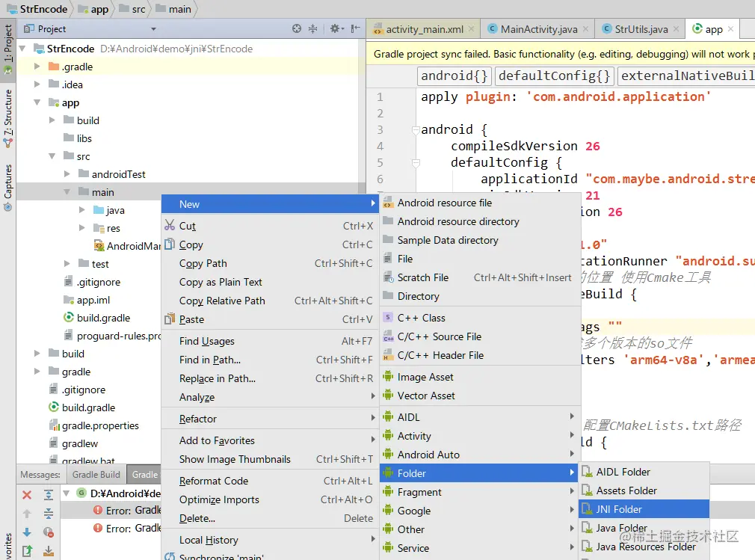Screen dimensions: 755x560
Task: Open the Folder submenu entry
Action: click(x=478, y=473)
